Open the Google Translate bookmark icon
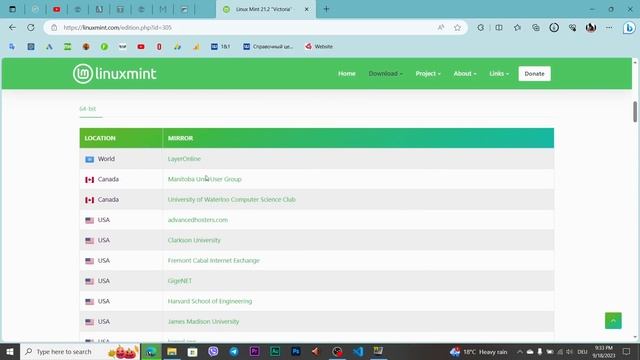This screenshot has width=640, height=360. coord(12,47)
